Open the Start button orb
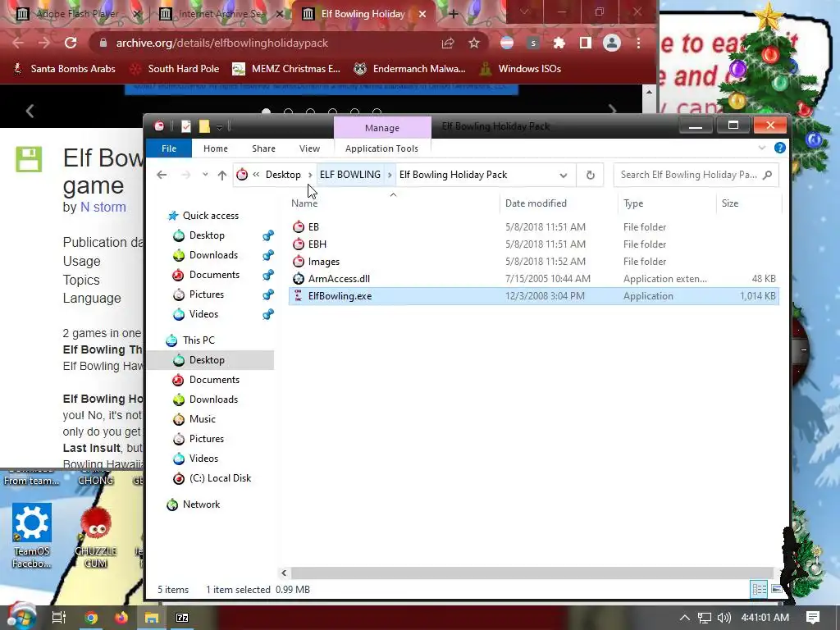The image size is (840, 630). (21, 617)
